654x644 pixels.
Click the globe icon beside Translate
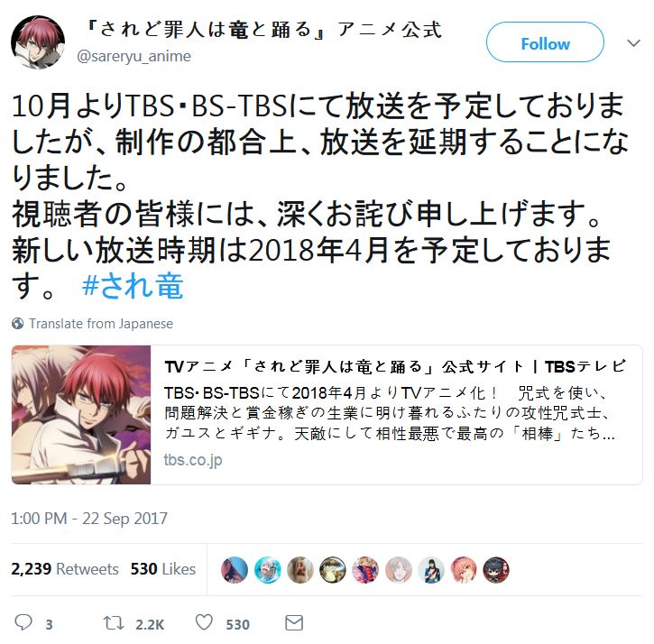[17, 323]
